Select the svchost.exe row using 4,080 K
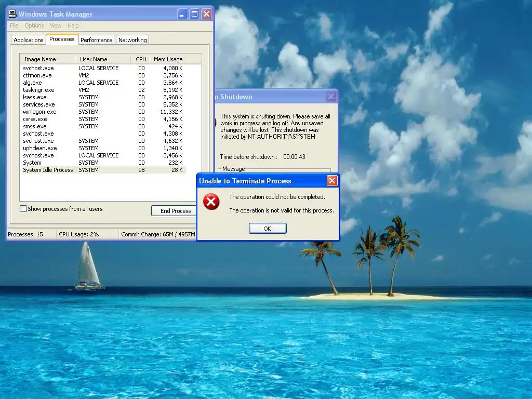Image resolution: width=532 pixels, height=399 pixels. 103,68
